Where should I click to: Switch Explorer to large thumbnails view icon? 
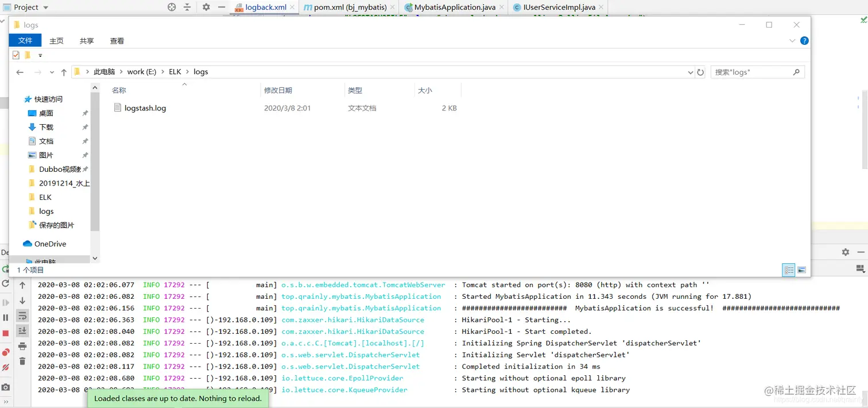802,270
